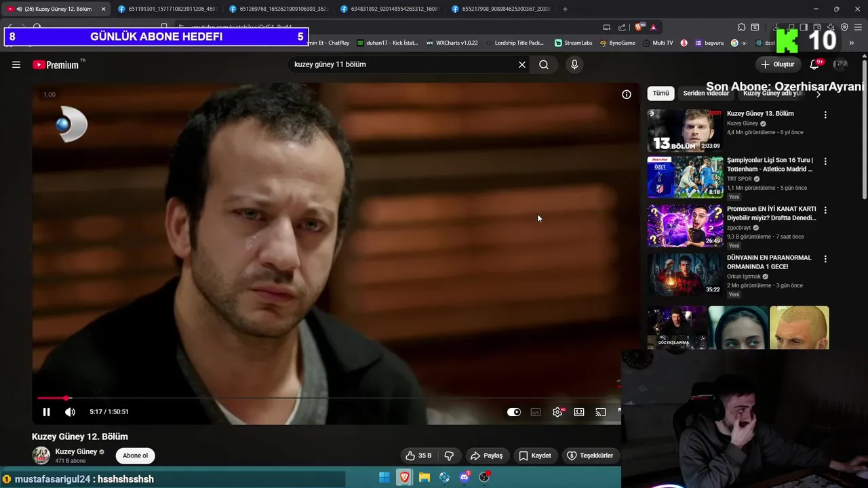Open options for Şampiyonlar Ligi video
The height and width of the screenshot is (488, 868).
825,161
